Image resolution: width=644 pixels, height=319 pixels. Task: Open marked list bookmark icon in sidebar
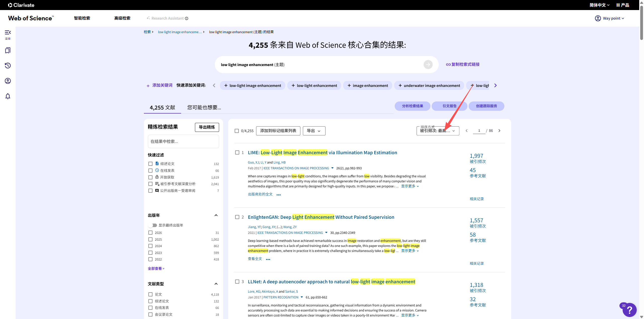pyautogui.click(x=8, y=50)
